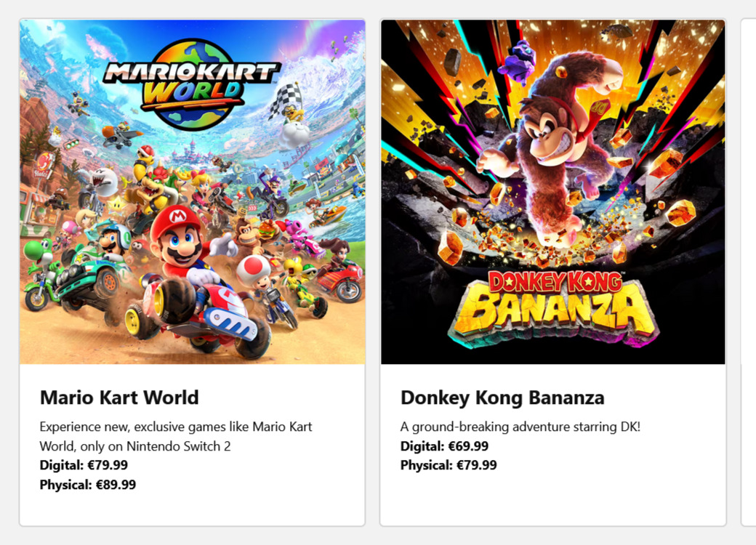Viewport: 756px width, 545px height.
Task: Click the Donkey Kong Bananza description text
Action: (520, 427)
